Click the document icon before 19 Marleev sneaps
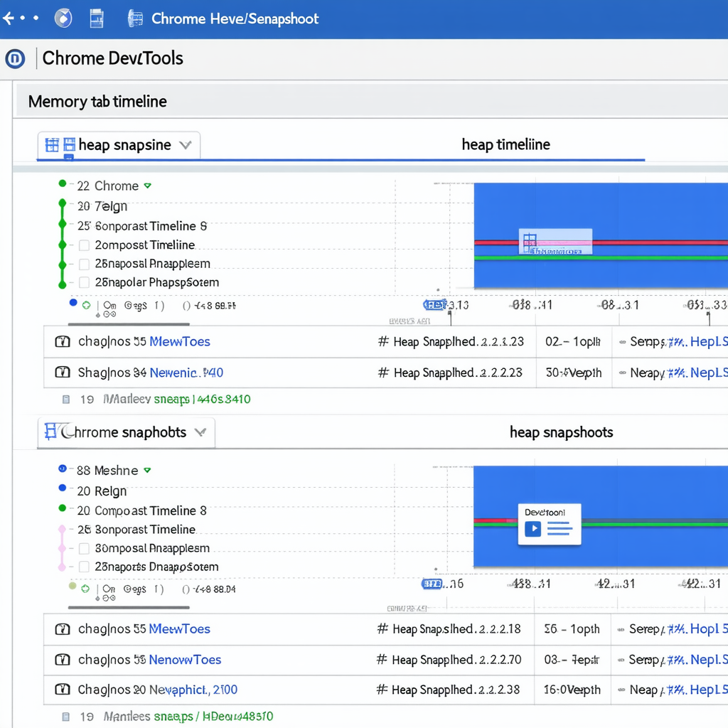Screen dimensions: 728x728 click(66, 400)
